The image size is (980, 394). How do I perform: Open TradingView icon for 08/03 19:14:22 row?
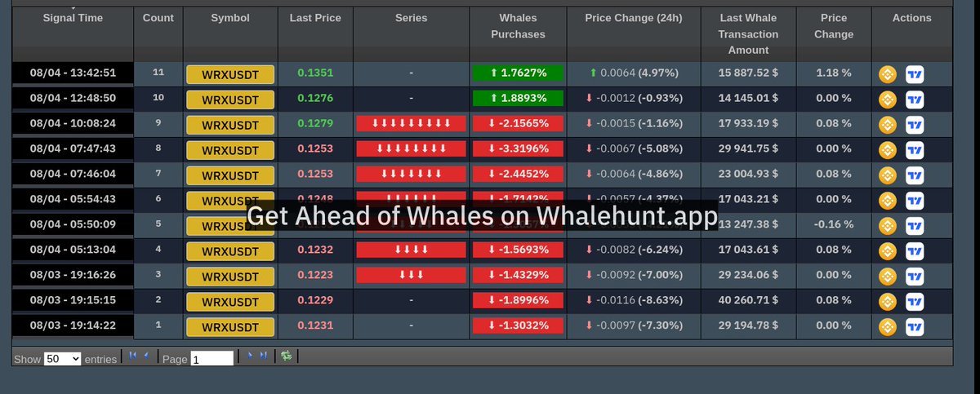point(915,327)
